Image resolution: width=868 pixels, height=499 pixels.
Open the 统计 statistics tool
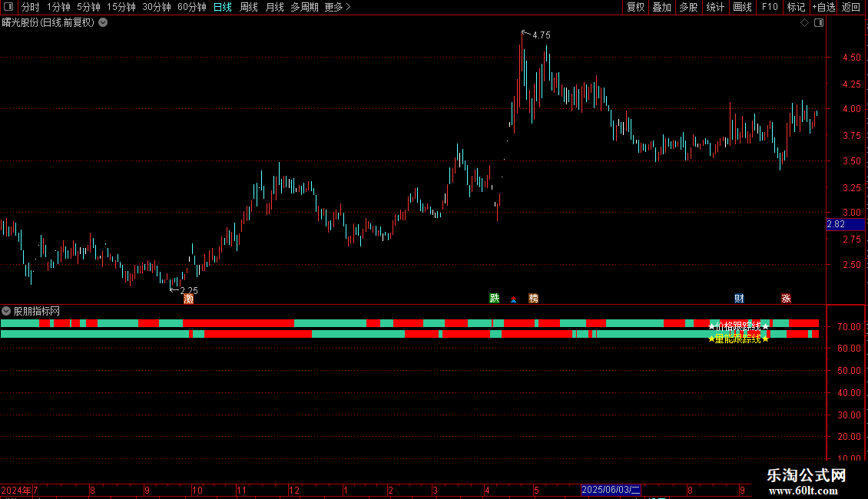714,7
